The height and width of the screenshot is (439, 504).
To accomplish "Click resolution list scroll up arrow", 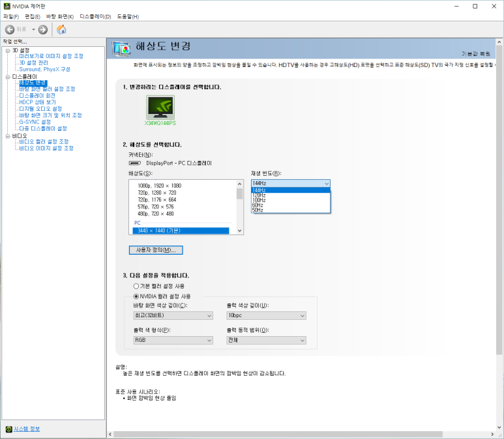I will click(x=239, y=184).
